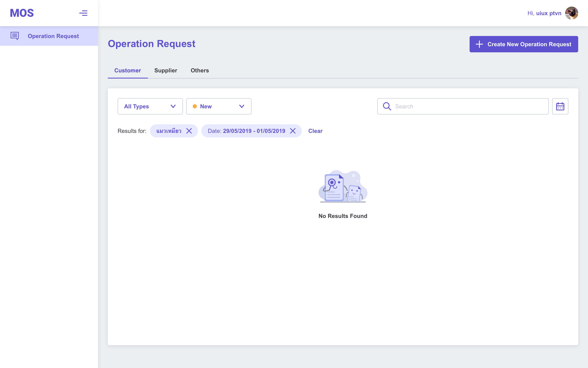588x368 pixels.
Task: Click the No Results Found illustration
Action: 343,186
